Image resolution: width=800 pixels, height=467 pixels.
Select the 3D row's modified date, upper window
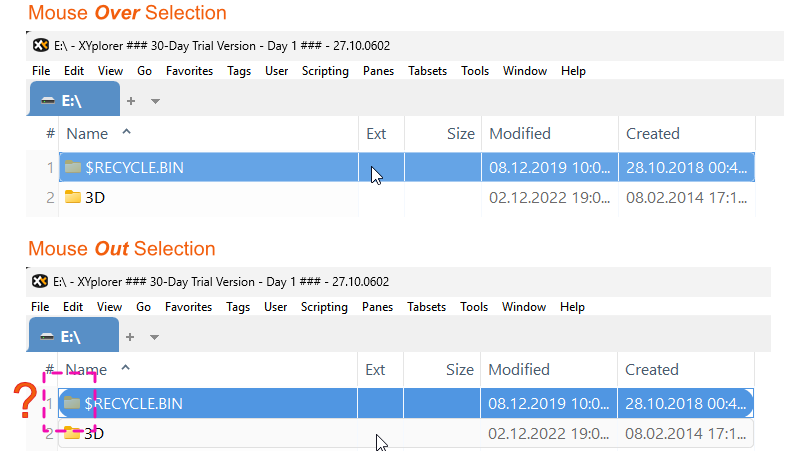[x=549, y=198]
